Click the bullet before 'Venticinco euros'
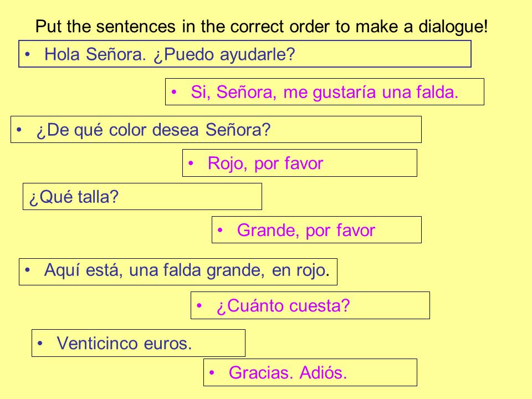Viewport: 532px width, 399px height. coord(40,344)
